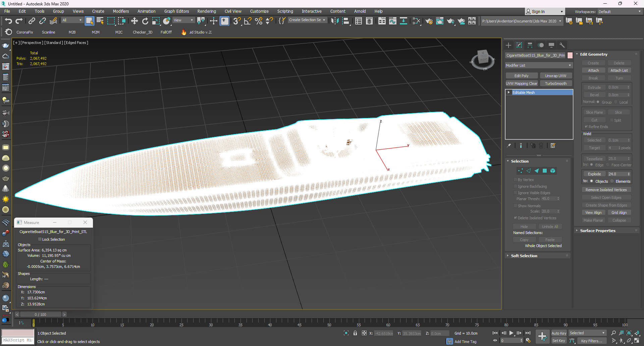Toggle Delete Isolated Vertices checkbox
Image resolution: width=644 pixels, height=346 pixels.
point(516,218)
